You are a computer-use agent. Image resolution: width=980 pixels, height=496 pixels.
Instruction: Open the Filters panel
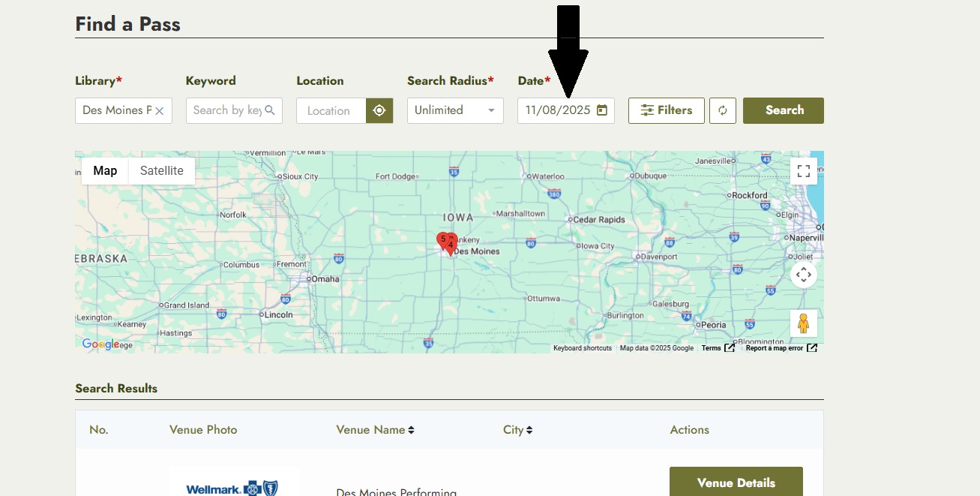[666, 111]
